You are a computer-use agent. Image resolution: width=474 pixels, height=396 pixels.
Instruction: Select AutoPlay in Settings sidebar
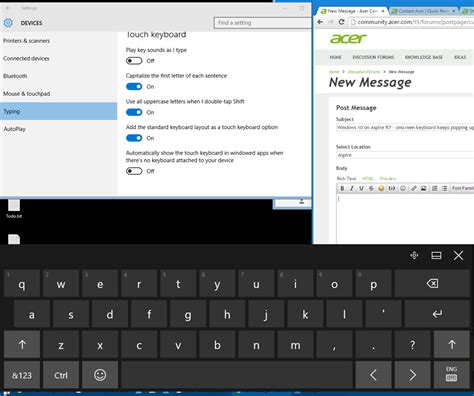point(59,129)
